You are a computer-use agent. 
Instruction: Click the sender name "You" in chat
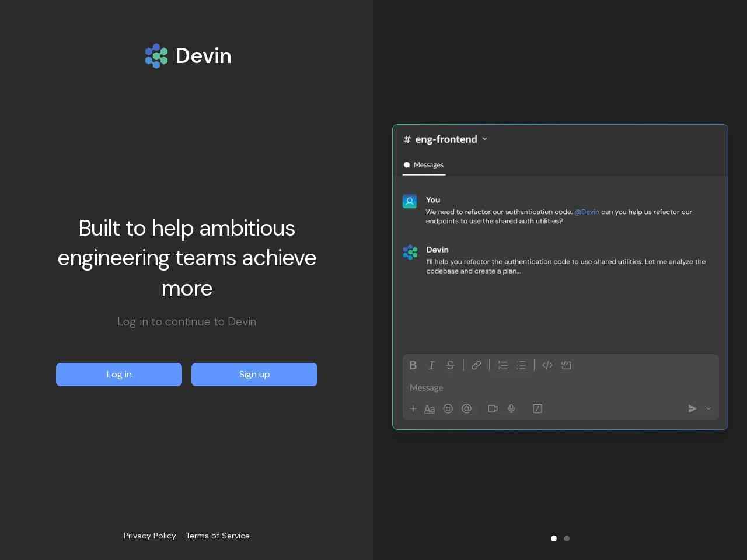[433, 199]
